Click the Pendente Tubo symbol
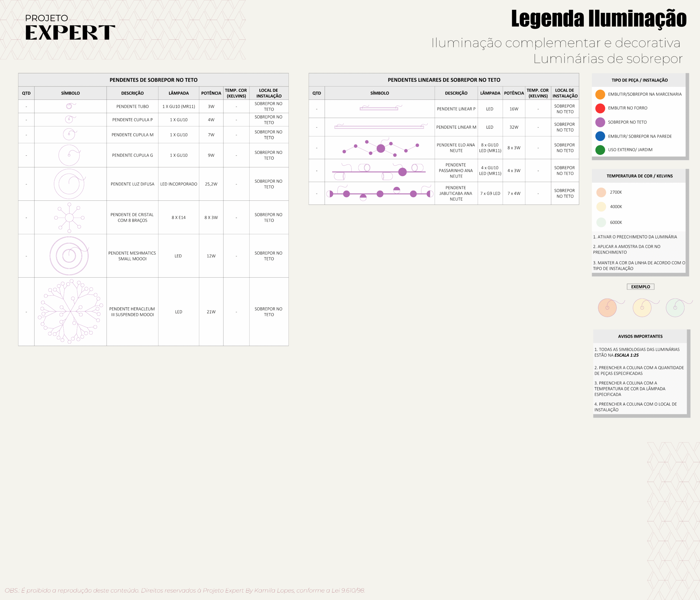The image size is (700, 600). click(x=69, y=106)
